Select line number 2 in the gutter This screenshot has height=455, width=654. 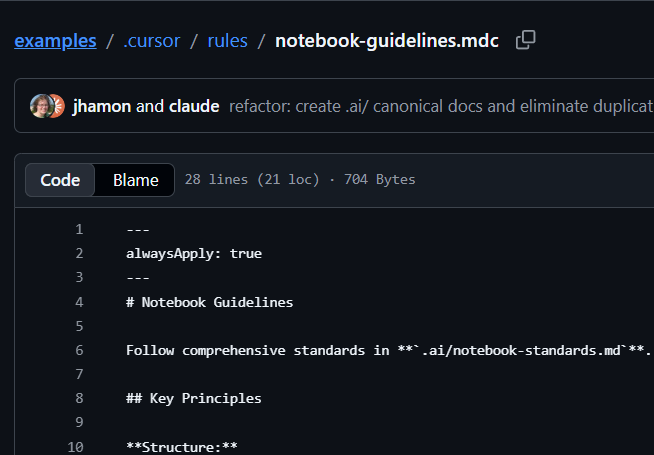point(79,254)
